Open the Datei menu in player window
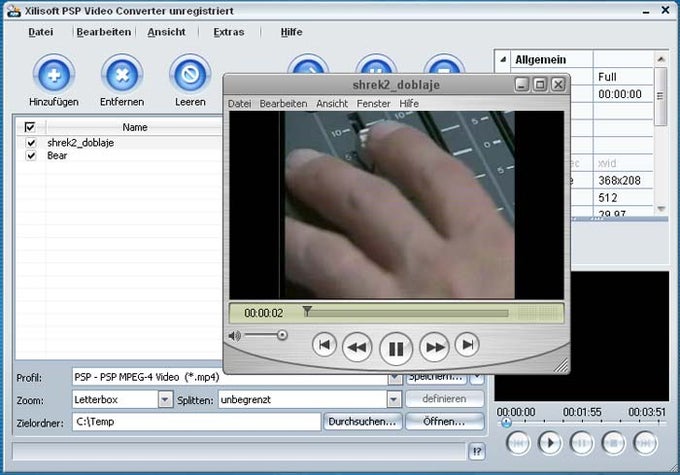This screenshot has width=680, height=475. point(239,104)
